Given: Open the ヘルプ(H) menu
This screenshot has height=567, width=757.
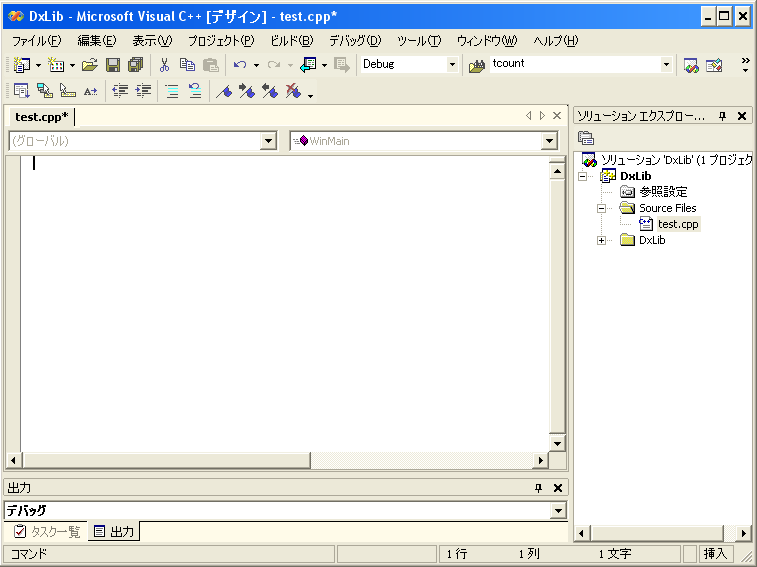Looking at the screenshot, I should coord(556,41).
